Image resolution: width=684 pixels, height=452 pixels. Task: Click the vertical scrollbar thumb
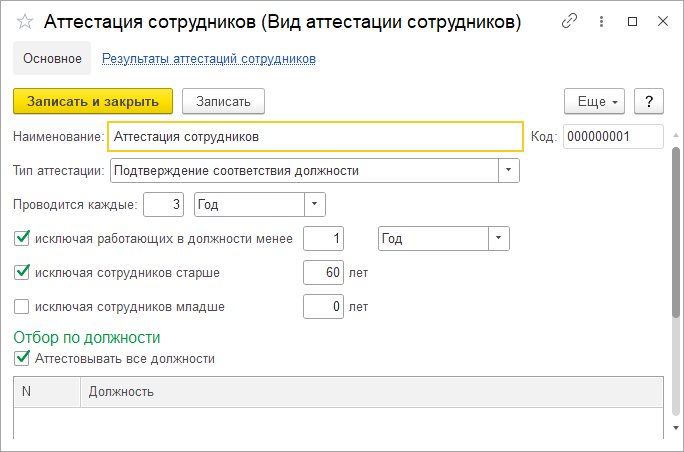click(x=676, y=232)
